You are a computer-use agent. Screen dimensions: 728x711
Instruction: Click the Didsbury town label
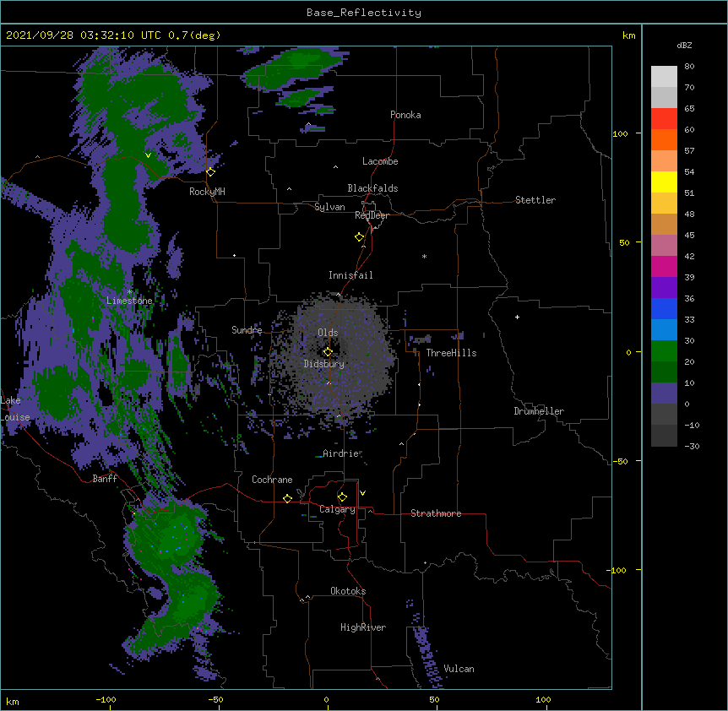[324, 364]
